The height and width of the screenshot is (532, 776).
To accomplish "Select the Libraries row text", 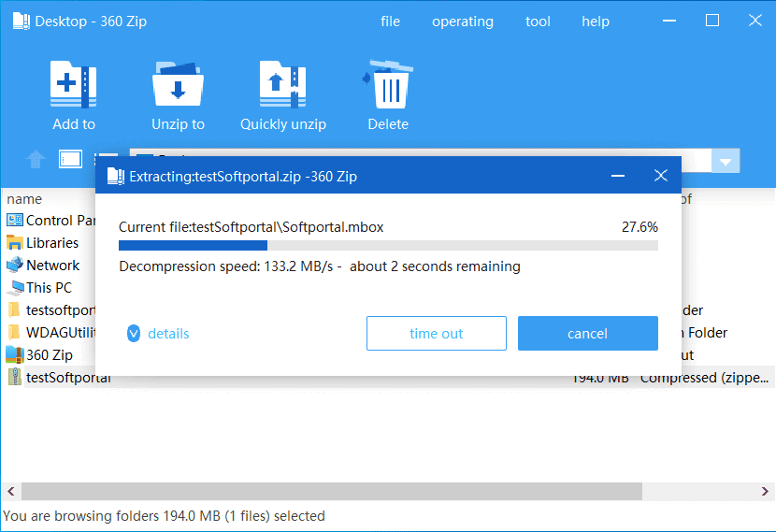I will tap(52, 242).
